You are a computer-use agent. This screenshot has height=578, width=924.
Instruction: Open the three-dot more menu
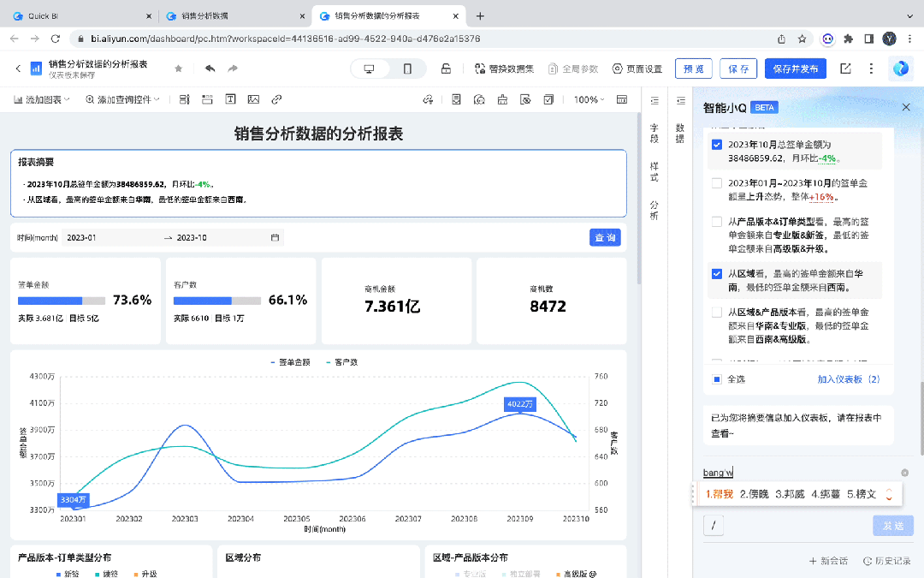(871, 69)
